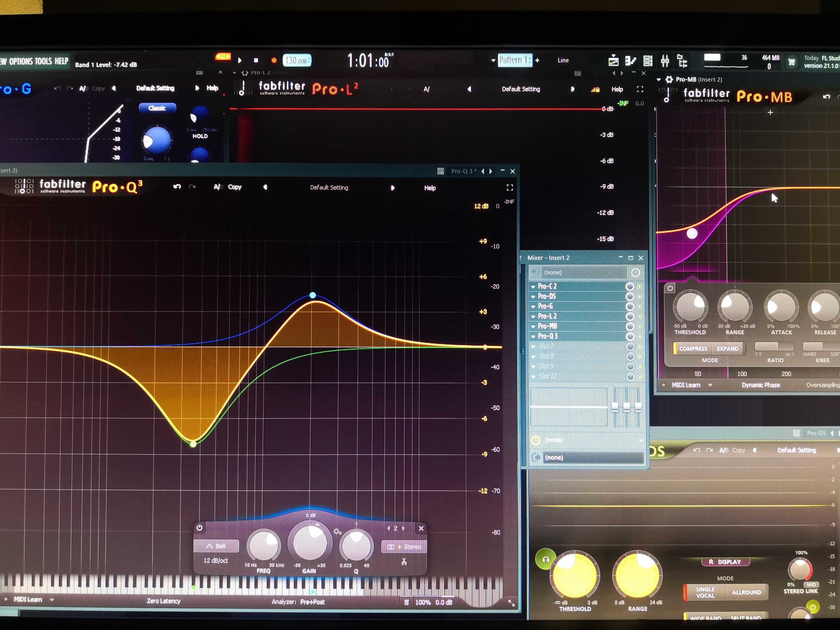The width and height of the screenshot is (840, 630).
Task: Collapse the Pro-DS DISPLAY panel
Action: 725,562
